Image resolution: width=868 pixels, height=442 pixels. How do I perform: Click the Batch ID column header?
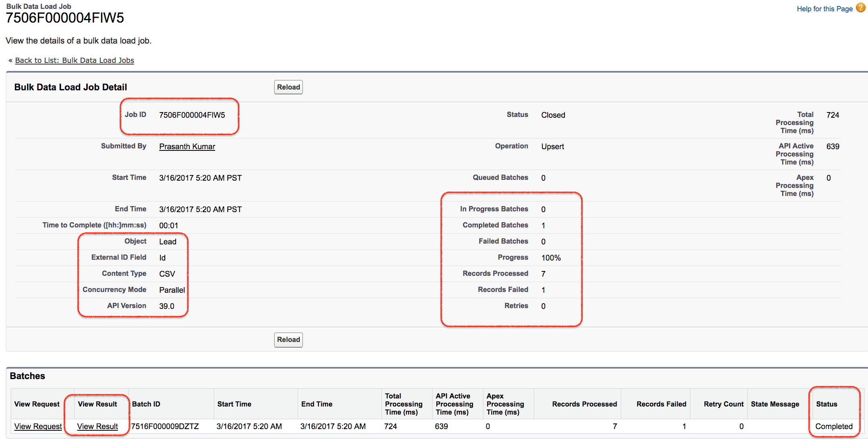point(146,404)
